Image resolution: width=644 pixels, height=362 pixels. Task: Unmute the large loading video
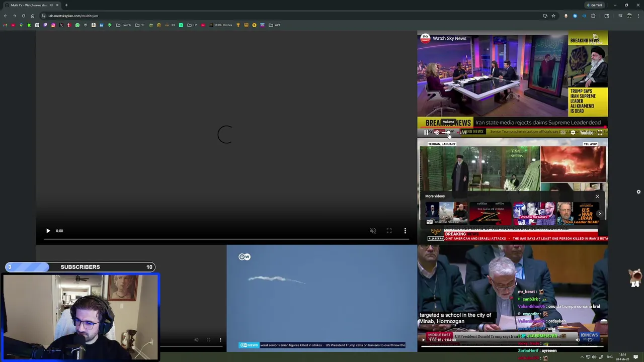pos(373,231)
